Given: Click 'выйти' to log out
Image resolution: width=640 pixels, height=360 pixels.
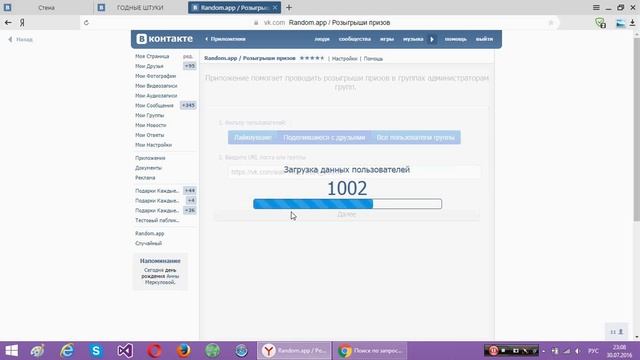Looking at the screenshot, I should click(x=484, y=39).
